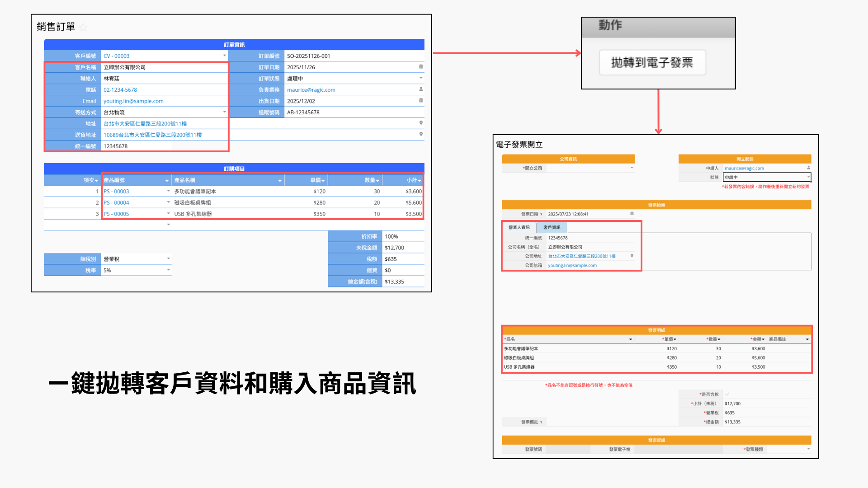Click the favorite star beside 銷售訂單

point(83,27)
